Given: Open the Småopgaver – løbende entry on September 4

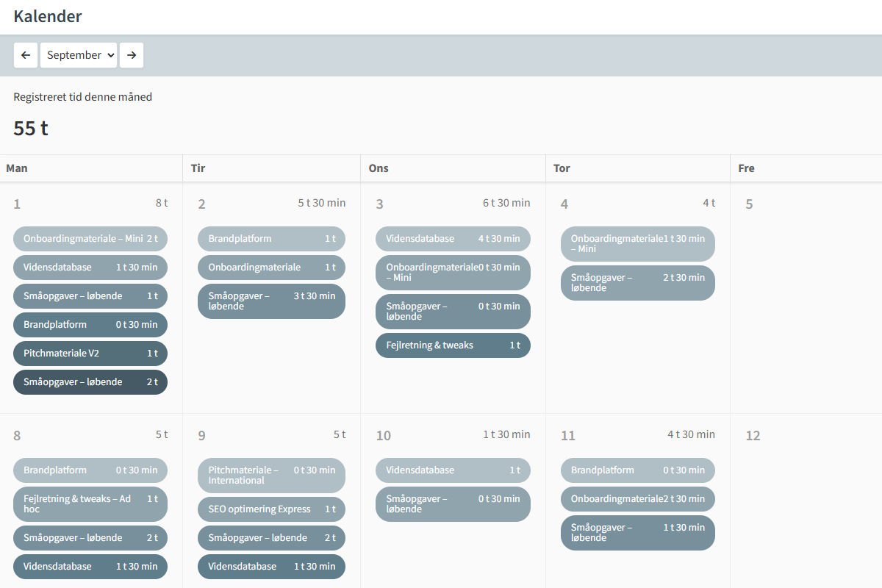Looking at the screenshot, I should tap(637, 282).
